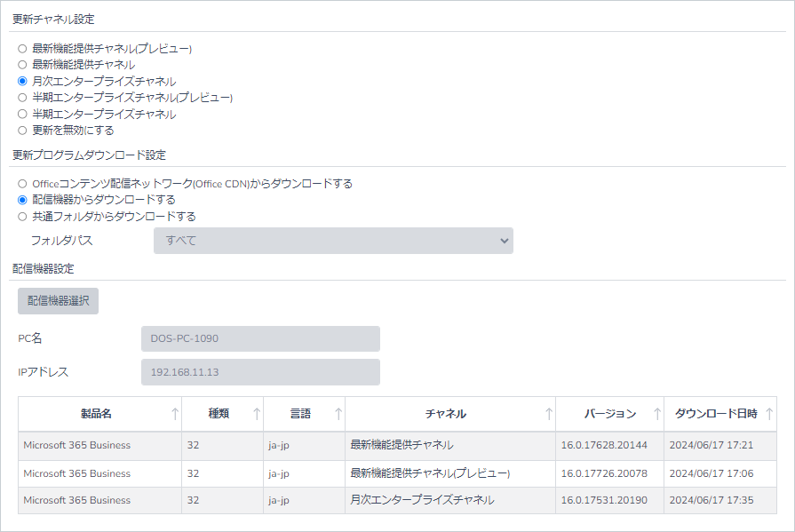
Task: Select 配信機器からダウンロードする radio button
Action: (x=22, y=200)
